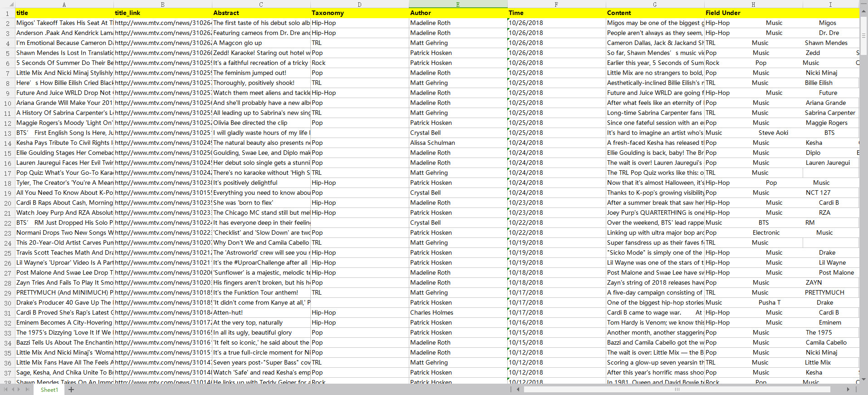Select column A header
The height and width of the screenshot is (395, 868).
click(x=64, y=4)
